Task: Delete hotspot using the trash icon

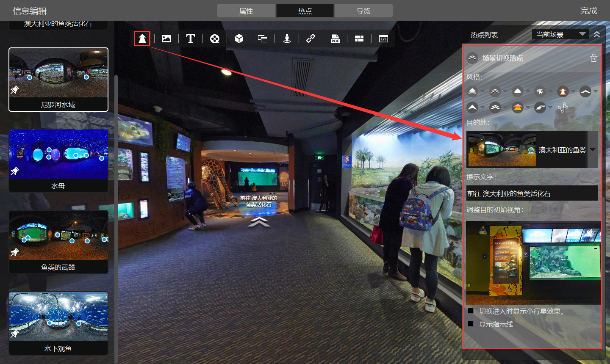Action: (x=593, y=58)
